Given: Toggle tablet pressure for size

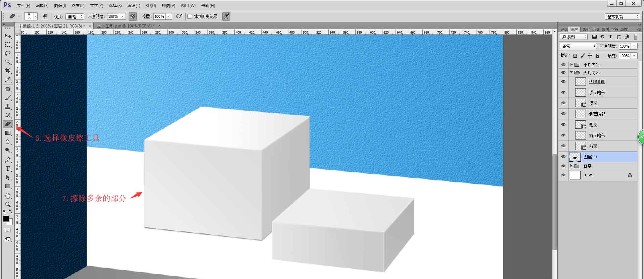Looking at the screenshot, I should (x=226, y=16).
